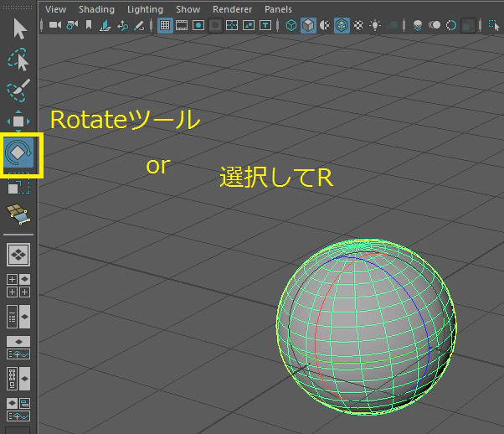Open the View menu
The width and height of the screenshot is (504, 434).
coord(55,9)
